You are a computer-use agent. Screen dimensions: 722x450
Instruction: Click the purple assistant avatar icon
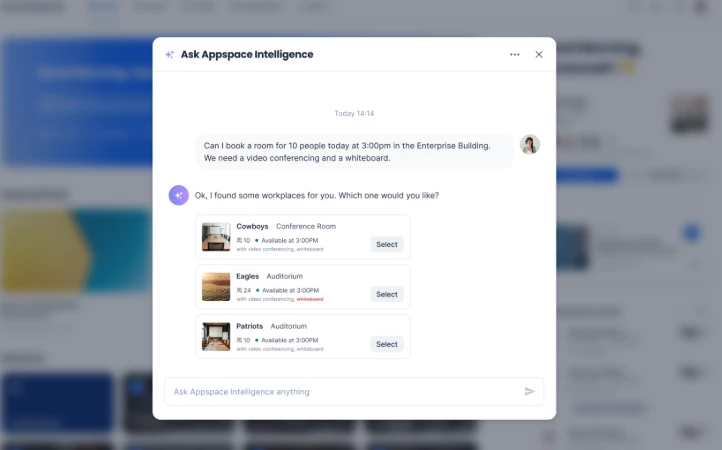pos(179,195)
